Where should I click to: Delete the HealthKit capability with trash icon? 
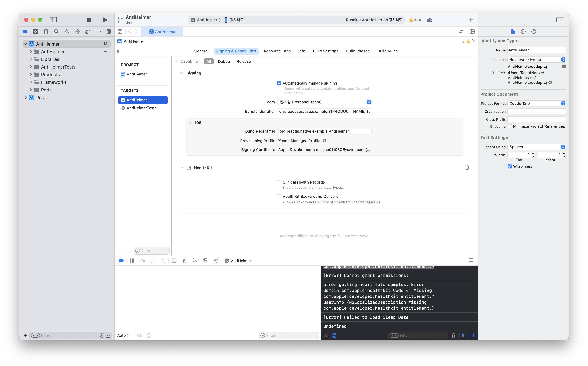pos(467,168)
